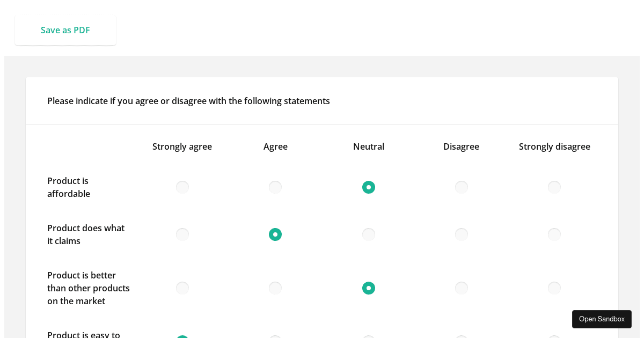The image size is (644, 338).
Task: Click the Neutral radio in the bottom visible row
Action: coord(369,336)
